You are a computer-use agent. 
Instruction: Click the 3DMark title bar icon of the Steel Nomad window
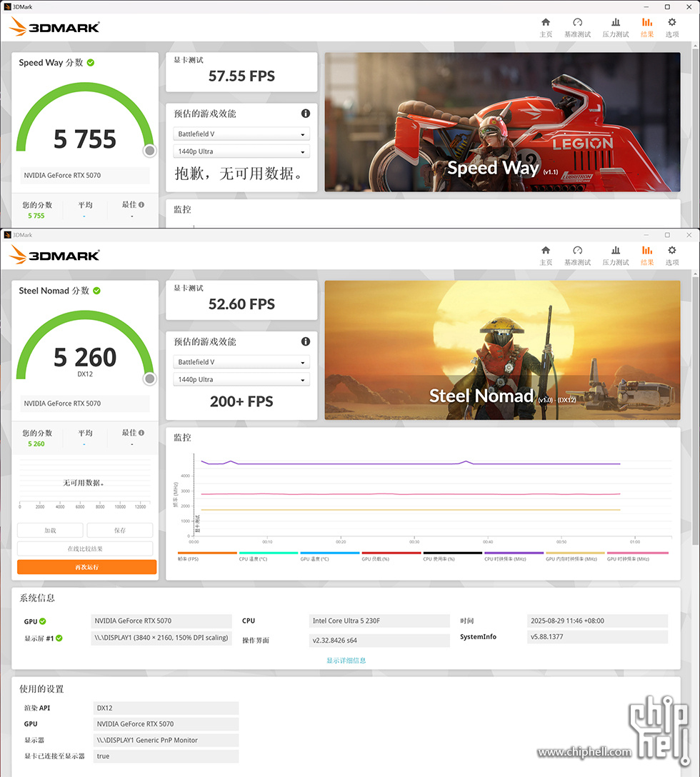coord(7,235)
